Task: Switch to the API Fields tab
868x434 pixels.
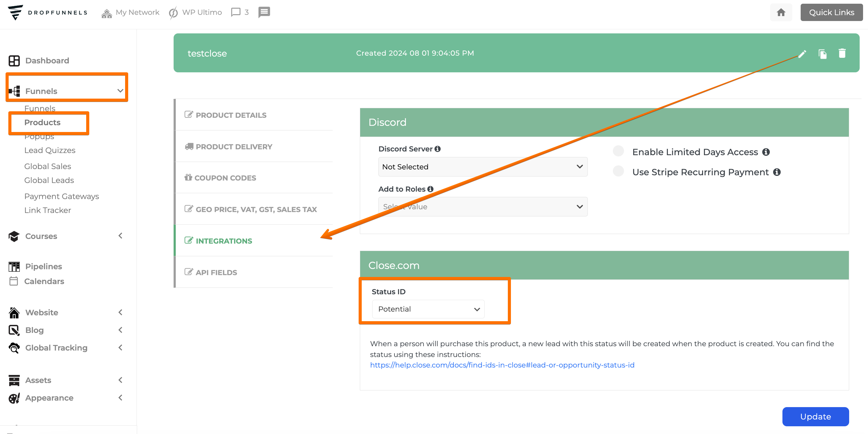Action: 254,272
